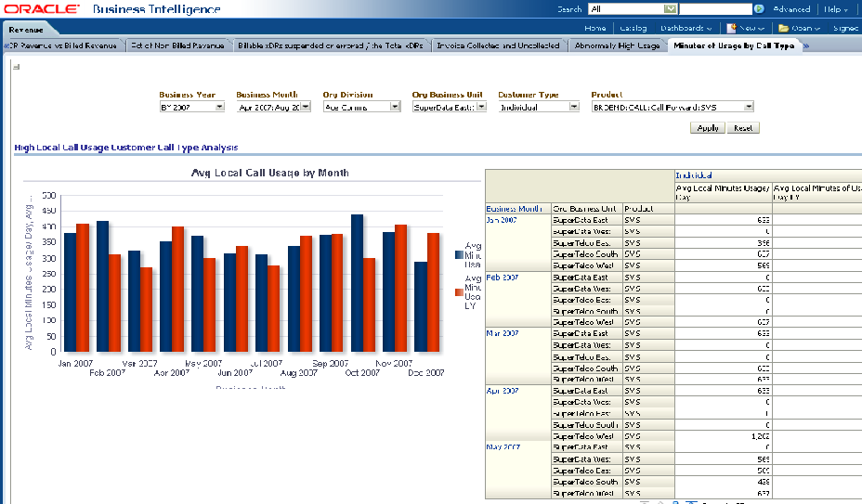This screenshot has height=504, width=862.
Task: Click the Oracle logo
Action: (x=42, y=8)
